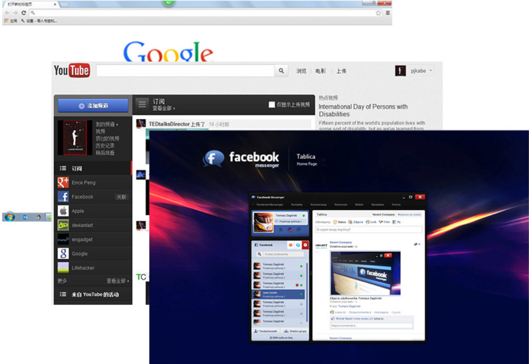Click the Windows Start orb

pos(9,217)
